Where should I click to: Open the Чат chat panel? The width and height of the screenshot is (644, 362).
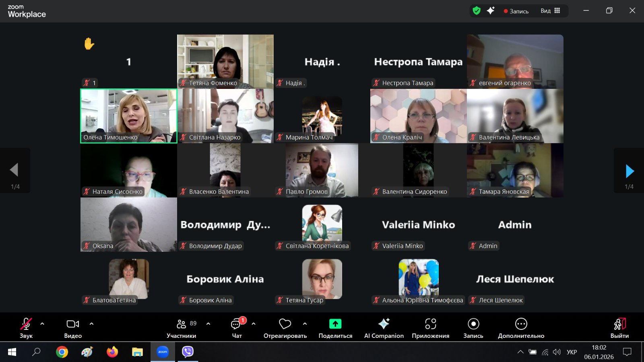click(236, 324)
